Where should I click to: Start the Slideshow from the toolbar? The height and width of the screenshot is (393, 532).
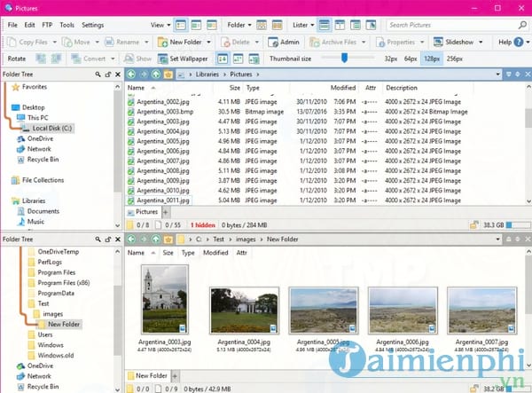pos(456,42)
